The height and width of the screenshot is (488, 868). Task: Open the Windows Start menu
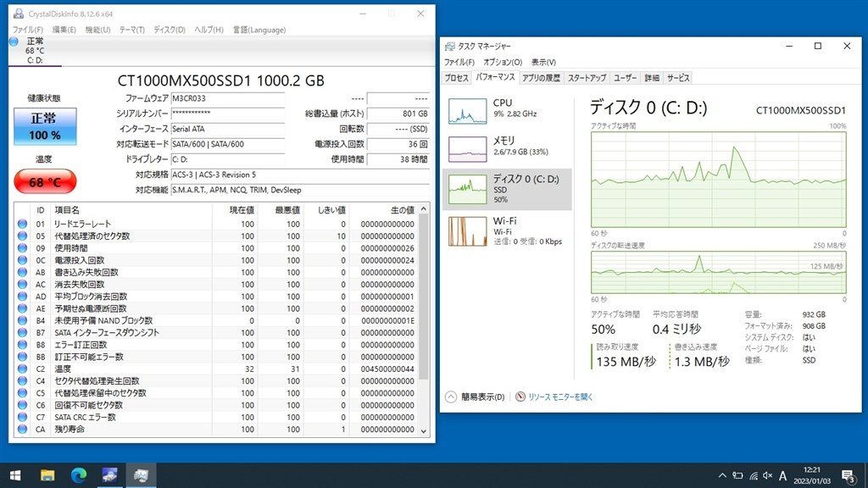(15, 475)
